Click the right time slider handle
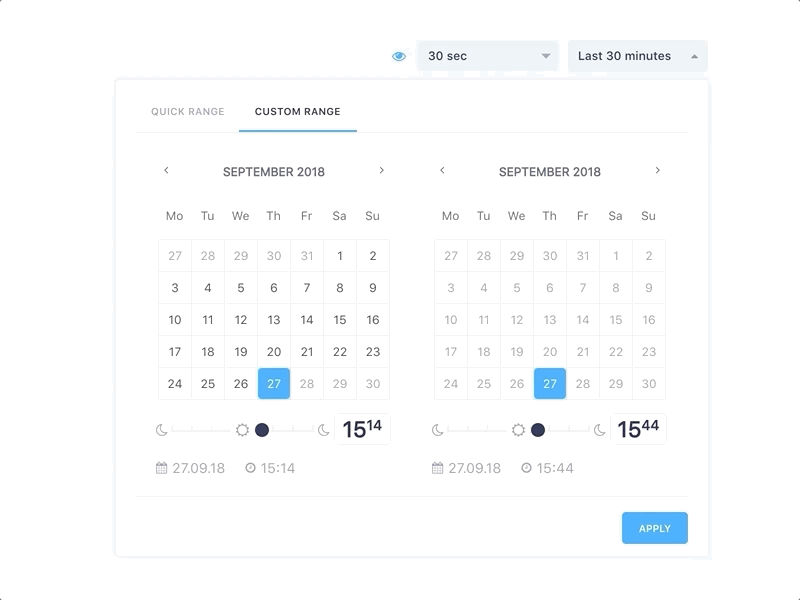 point(538,430)
